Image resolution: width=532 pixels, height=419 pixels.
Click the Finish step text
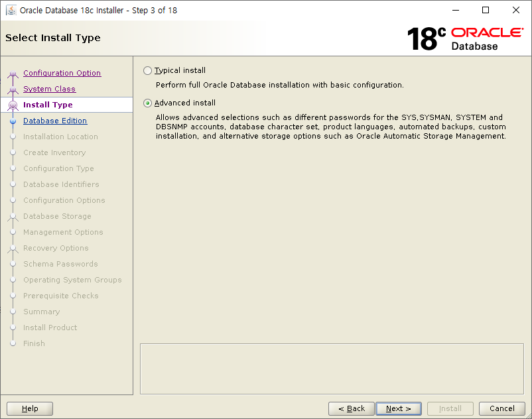click(34, 343)
